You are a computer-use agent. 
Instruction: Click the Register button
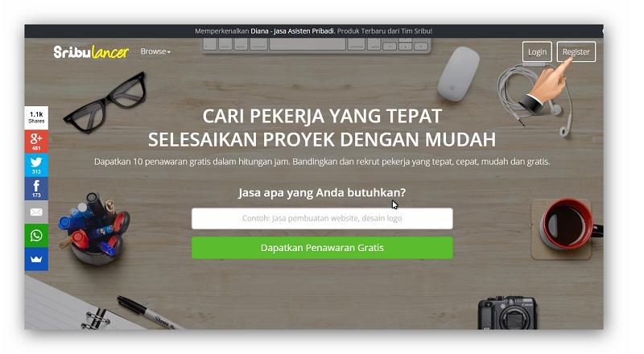(x=576, y=51)
